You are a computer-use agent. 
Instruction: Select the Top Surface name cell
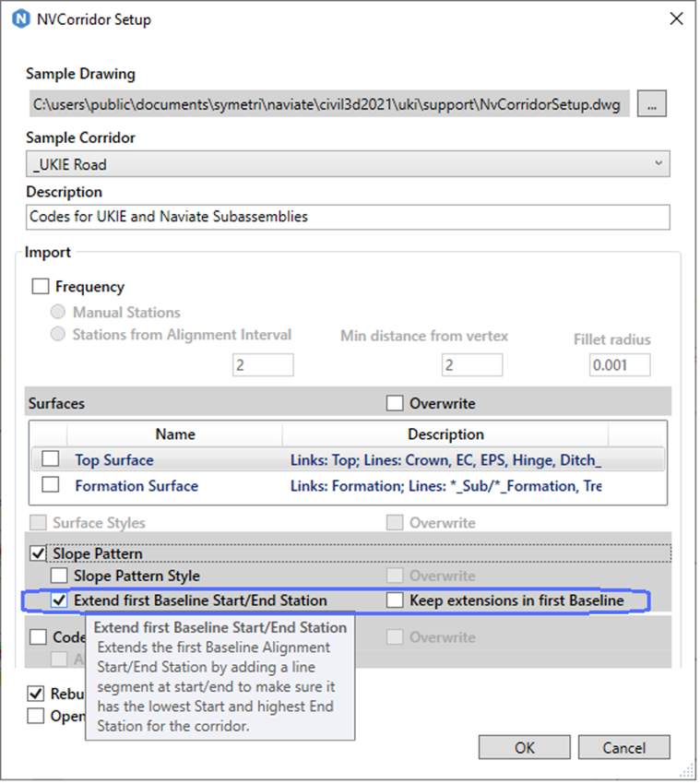[x=114, y=460]
